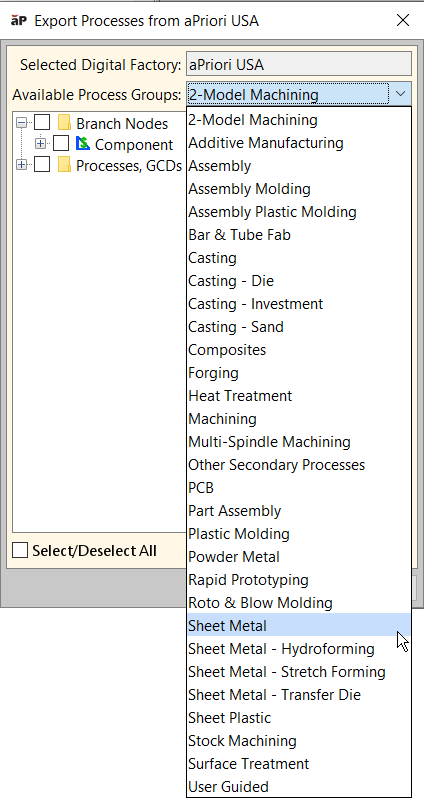Select the User Guided option

(x=299, y=787)
